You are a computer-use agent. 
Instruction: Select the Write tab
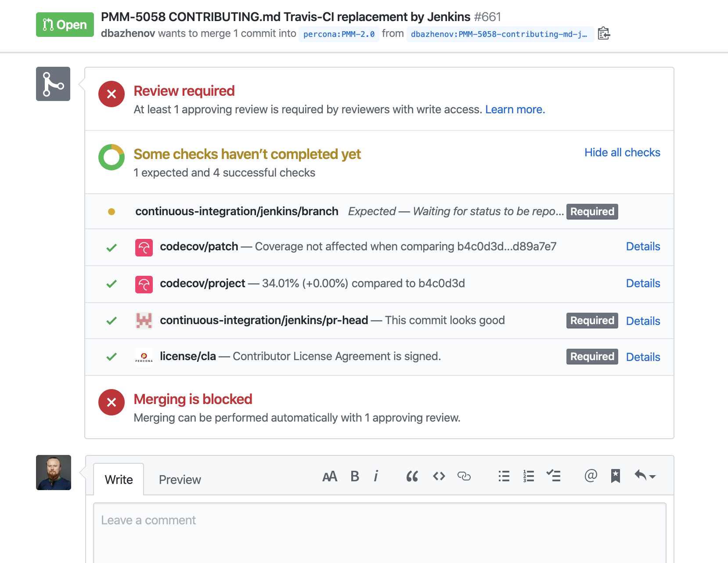click(119, 480)
